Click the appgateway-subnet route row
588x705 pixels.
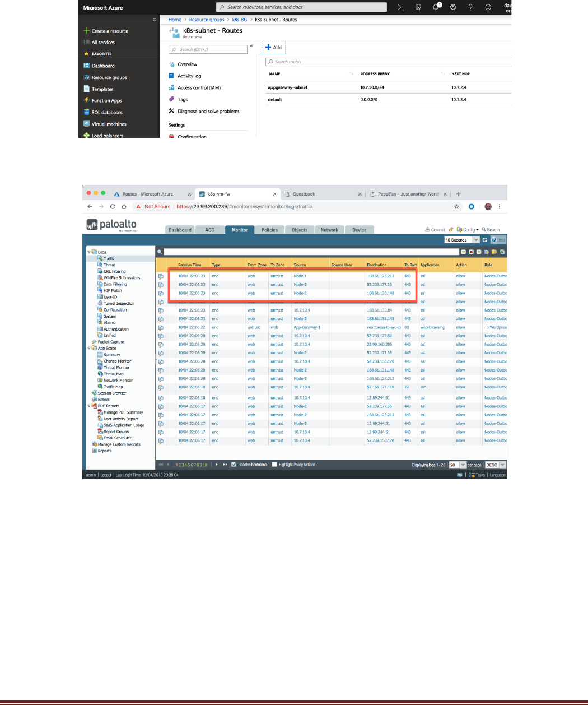(388, 87)
